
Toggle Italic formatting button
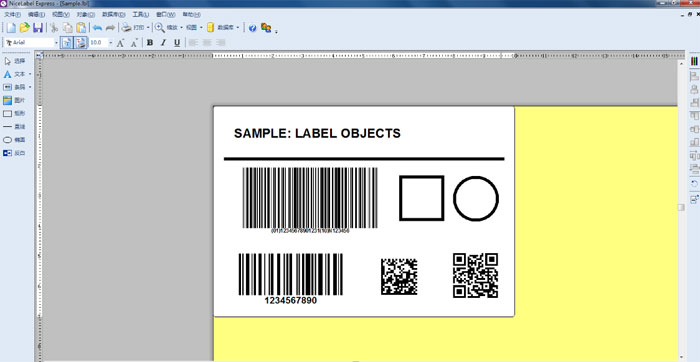click(163, 43)
